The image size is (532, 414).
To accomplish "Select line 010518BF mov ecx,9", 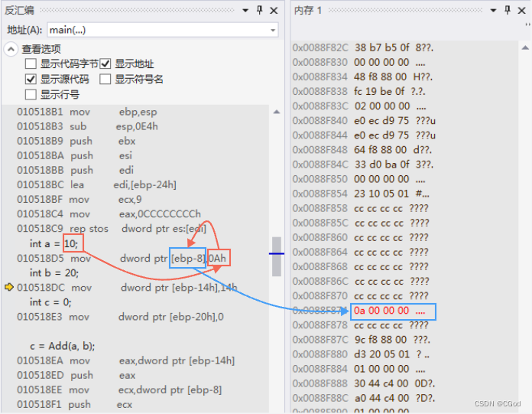I will coord(79,200).
